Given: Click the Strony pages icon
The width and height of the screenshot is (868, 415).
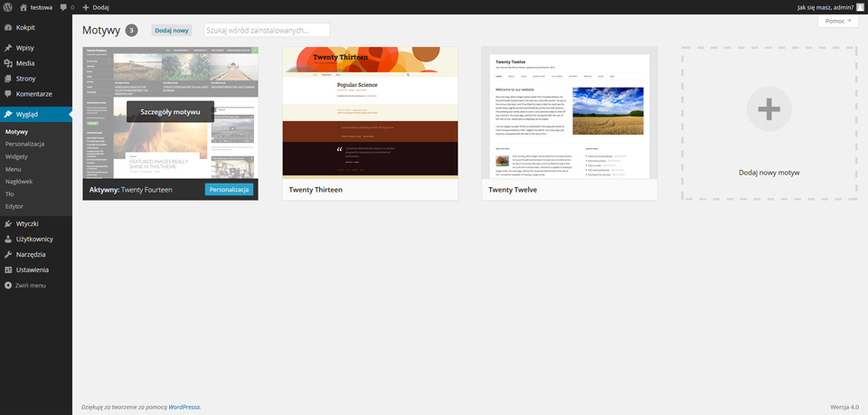Looking at the screenshot, I should (x=8, y=79).
